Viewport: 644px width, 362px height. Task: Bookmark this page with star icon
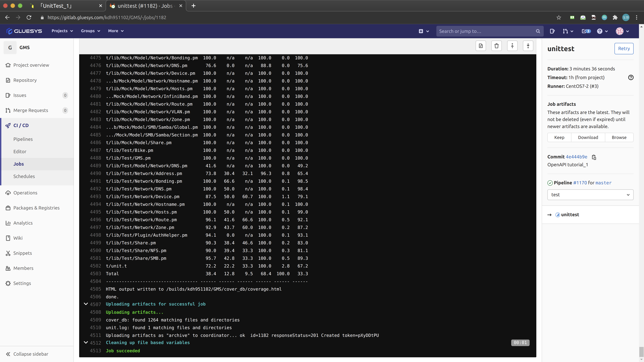pyautogui.click(x=559, y=17)
